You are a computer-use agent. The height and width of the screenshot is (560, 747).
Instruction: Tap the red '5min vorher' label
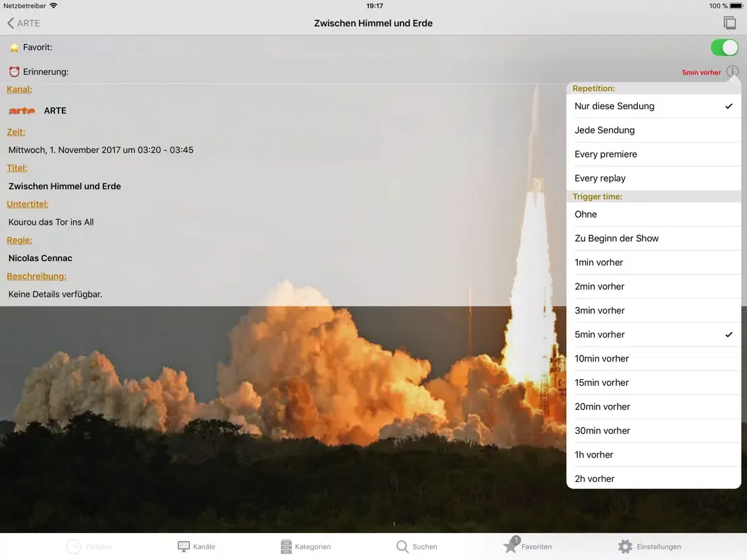[701, 72]
